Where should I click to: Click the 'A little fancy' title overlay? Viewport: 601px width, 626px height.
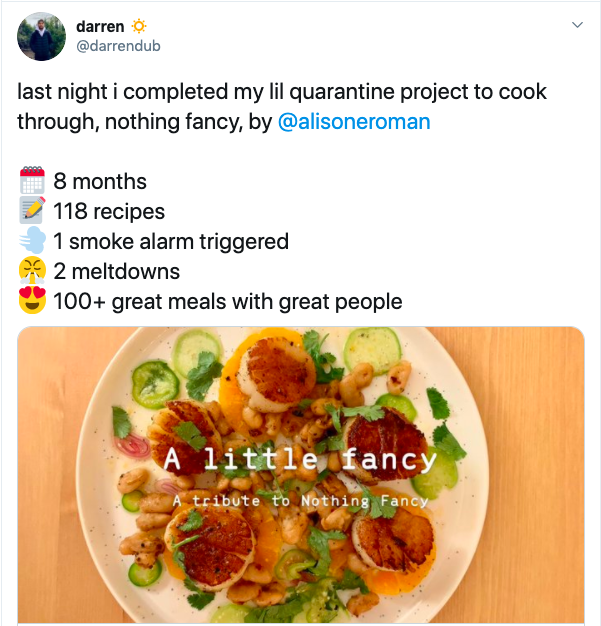[300, 460]
